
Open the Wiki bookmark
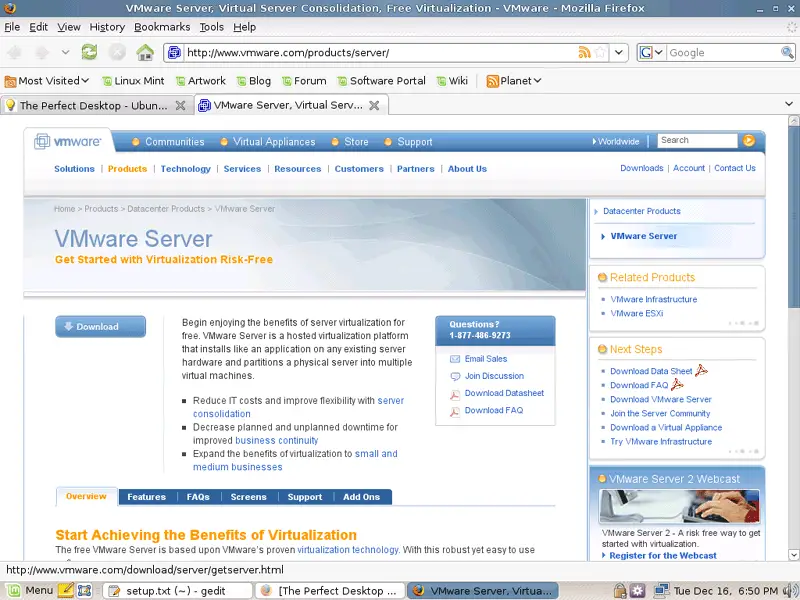(x=452, y=81)
